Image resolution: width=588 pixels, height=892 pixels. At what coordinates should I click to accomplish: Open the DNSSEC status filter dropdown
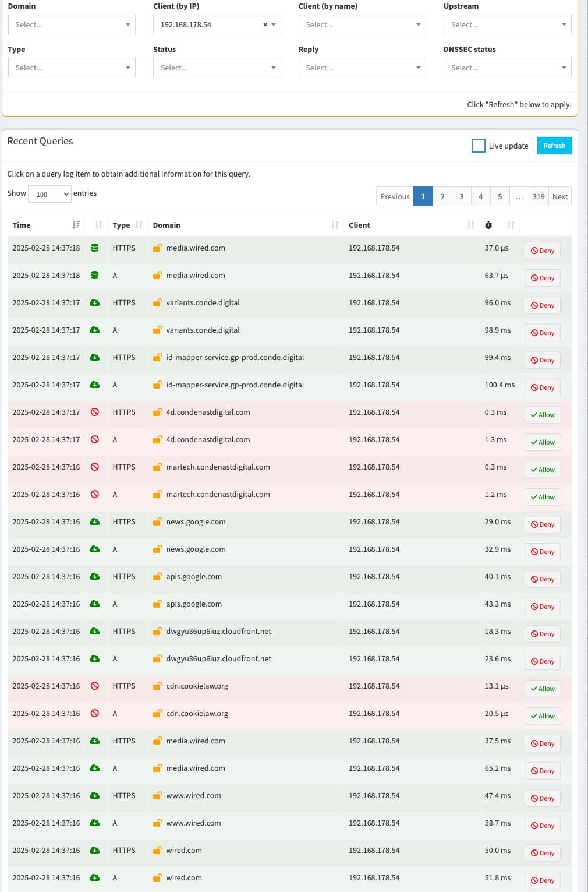[x=507, y=68]
